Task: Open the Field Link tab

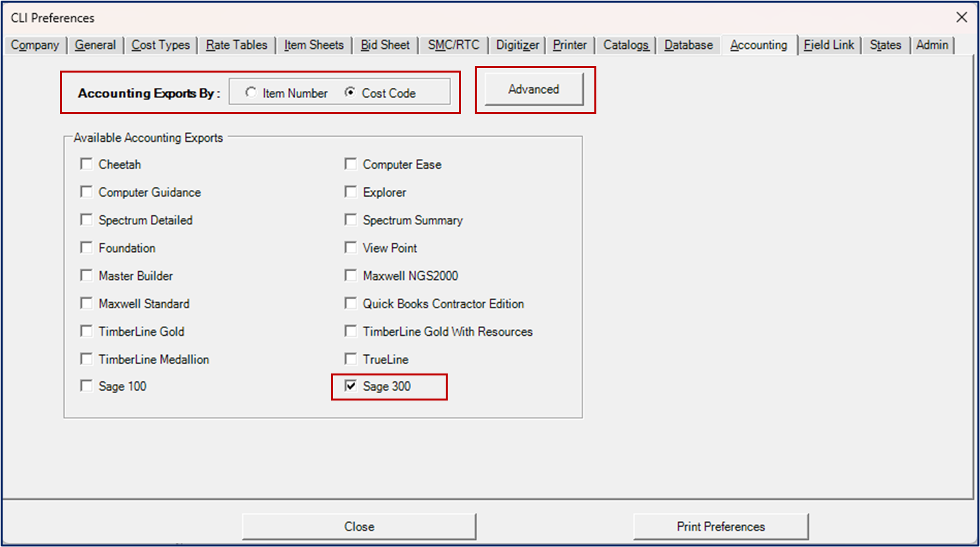Action: click(x=829, y=45)
